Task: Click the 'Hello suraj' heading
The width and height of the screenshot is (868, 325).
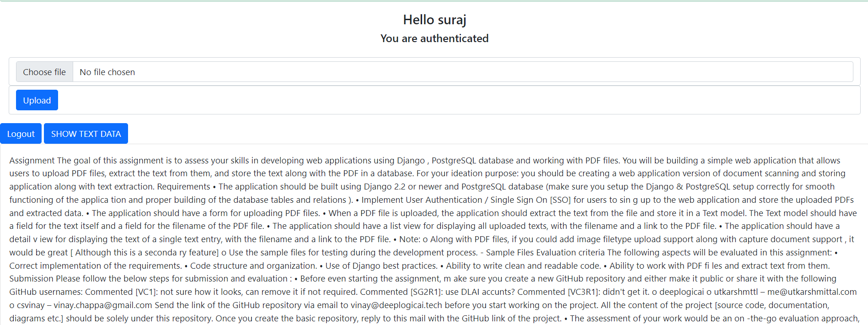Action: [x=434, y=20]
